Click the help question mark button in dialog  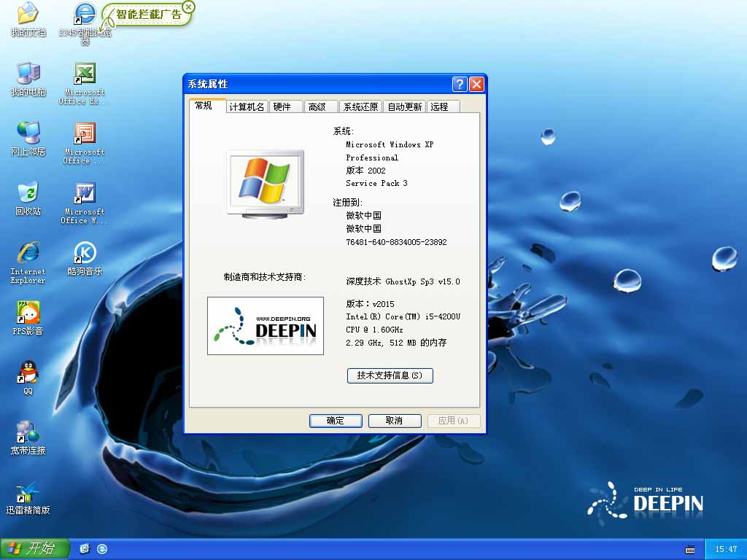point(460,85)
